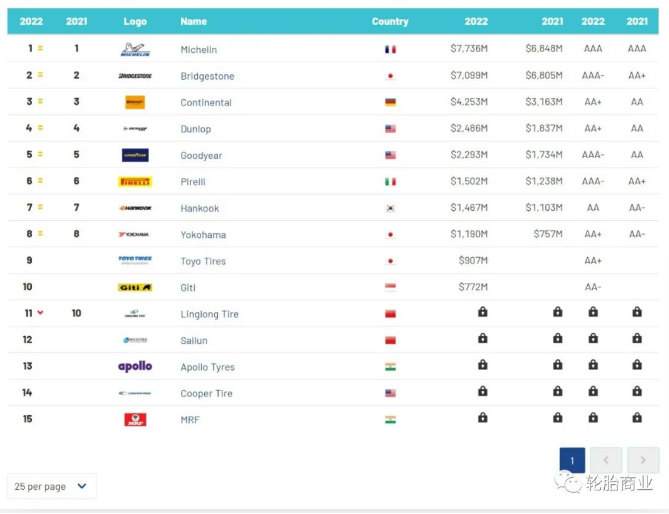Click the French flag in Michelin row
Image resolution: width=669 pixels, height=514 pixels.
[x=390, y=49]
